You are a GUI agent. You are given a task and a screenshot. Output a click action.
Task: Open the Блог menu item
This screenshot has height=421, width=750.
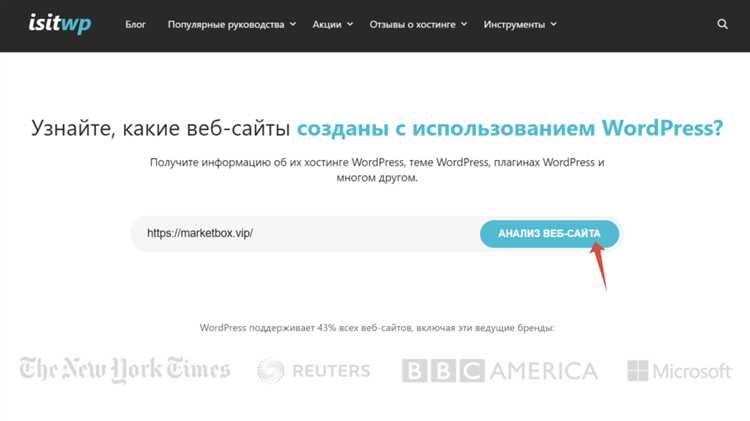[135, 24]
